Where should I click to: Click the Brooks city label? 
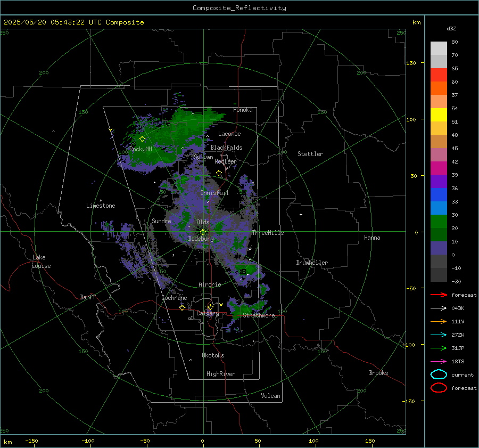[378, 373]
